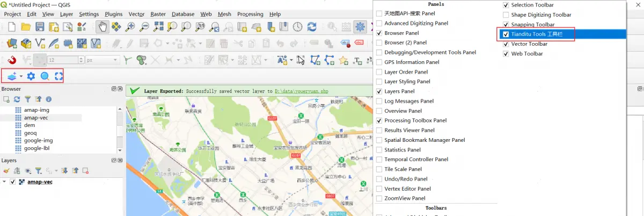
Task: Close the Browser panel
Action: [120, 89]
